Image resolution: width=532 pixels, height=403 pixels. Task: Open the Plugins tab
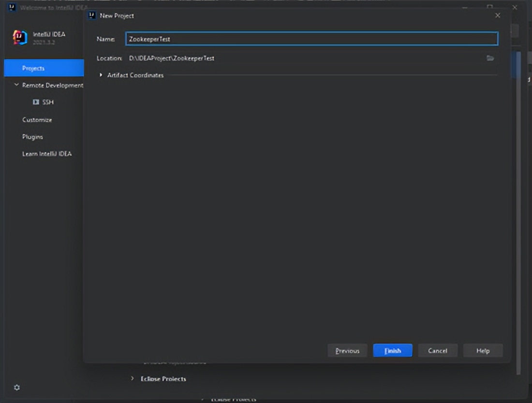(32, 137)
